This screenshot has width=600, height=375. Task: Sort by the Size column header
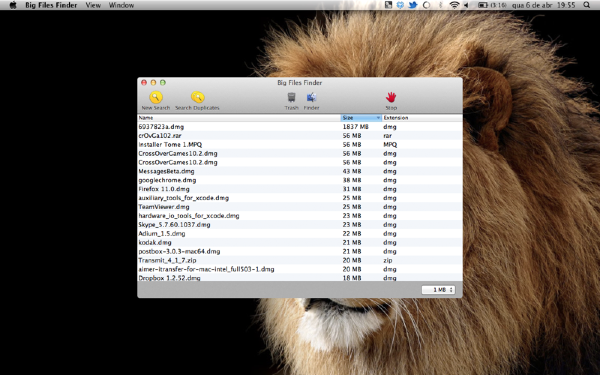pos(361,118)
